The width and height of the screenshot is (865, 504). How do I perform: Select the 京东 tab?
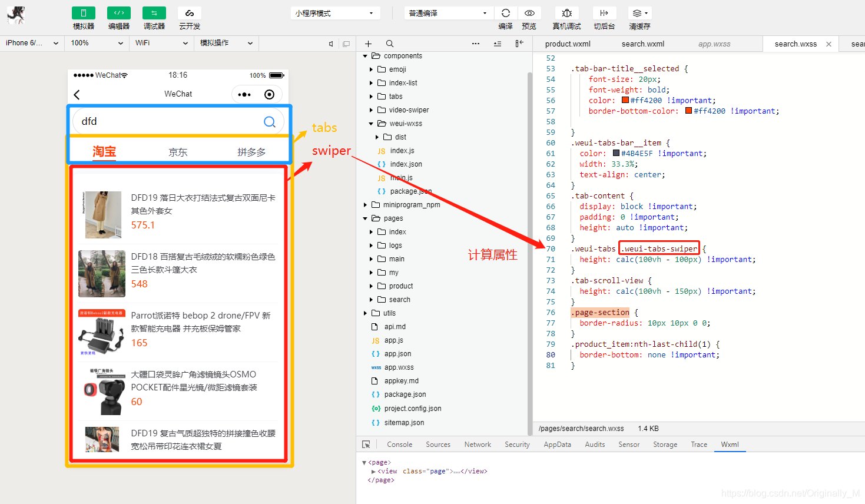click(178, 152)
